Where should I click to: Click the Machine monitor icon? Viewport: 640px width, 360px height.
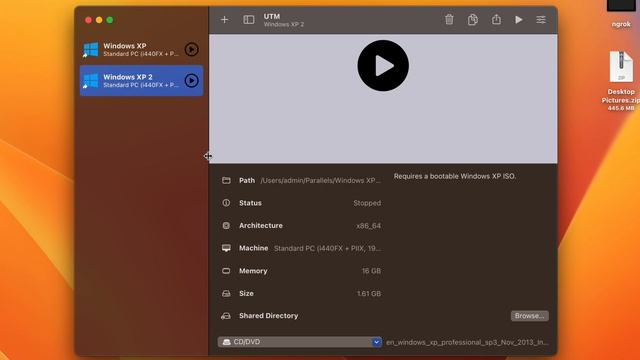point(226,248)
